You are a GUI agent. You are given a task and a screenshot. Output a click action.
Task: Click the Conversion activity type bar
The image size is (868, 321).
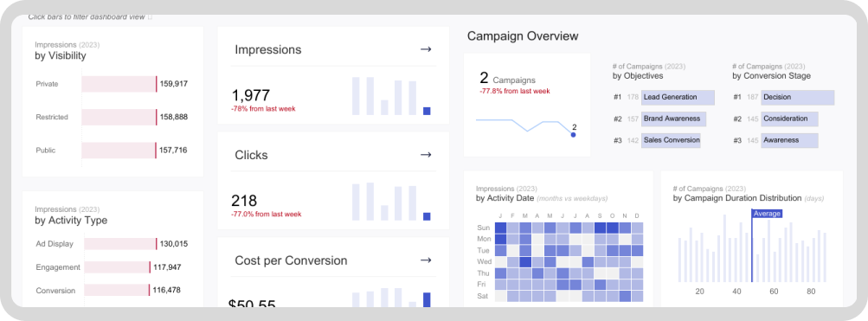click(117, 291)
